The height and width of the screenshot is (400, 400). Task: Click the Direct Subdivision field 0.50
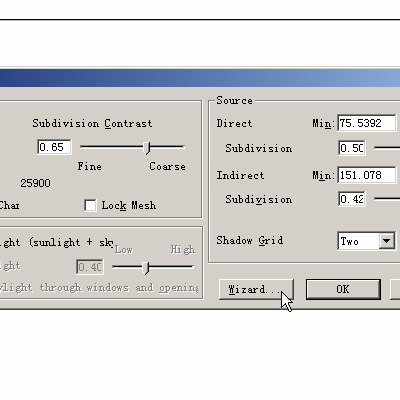352,148
